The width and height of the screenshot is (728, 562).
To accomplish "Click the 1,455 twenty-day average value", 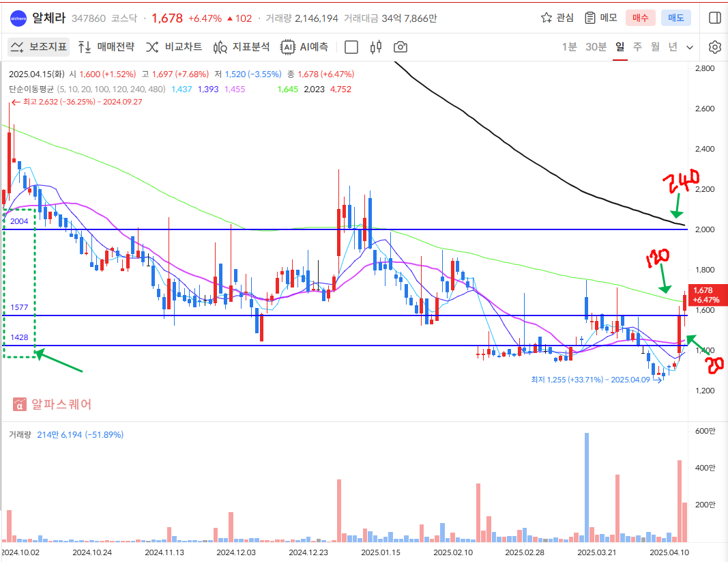I will pyautogui.click(x=235, y=89).
